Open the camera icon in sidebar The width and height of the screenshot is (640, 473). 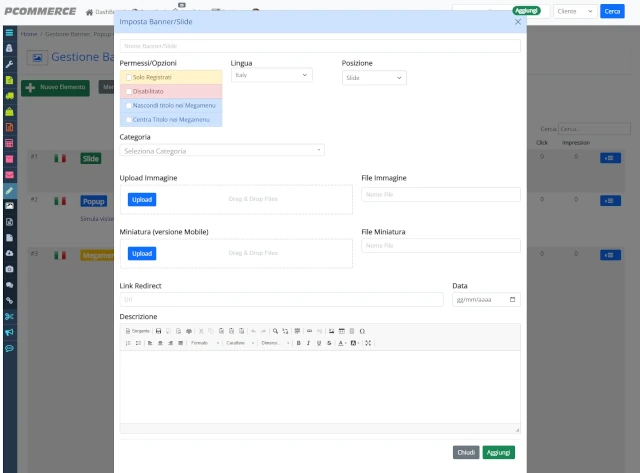[9, 269]
